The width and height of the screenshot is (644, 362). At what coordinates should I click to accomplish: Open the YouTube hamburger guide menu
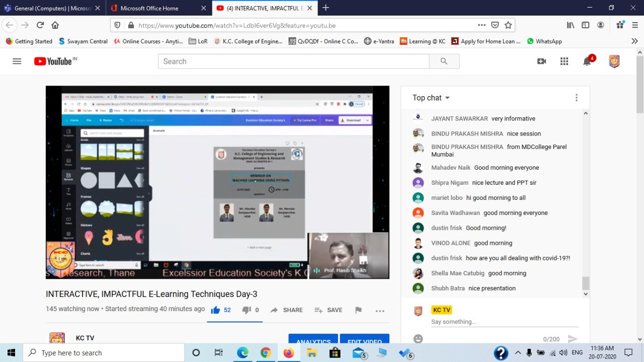coord(17,61)
